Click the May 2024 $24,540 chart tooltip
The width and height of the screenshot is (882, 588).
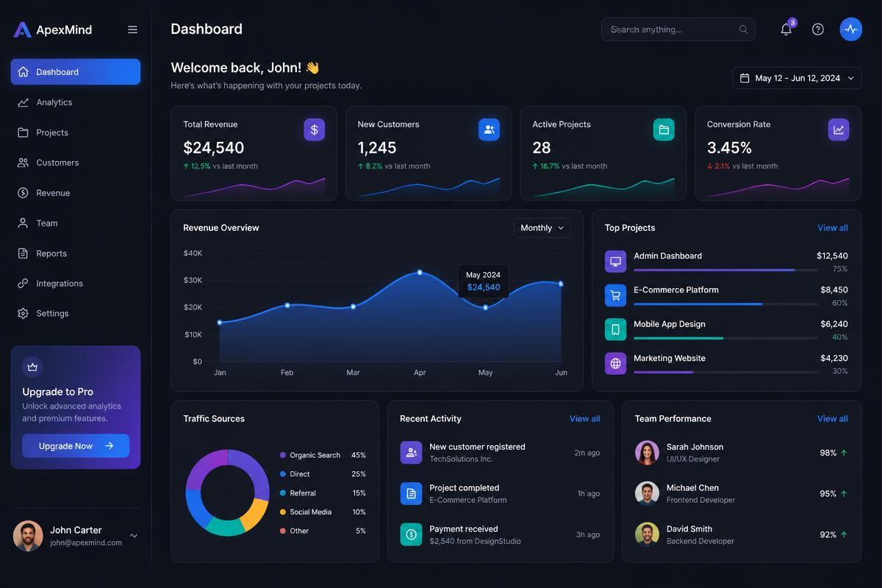483,281
